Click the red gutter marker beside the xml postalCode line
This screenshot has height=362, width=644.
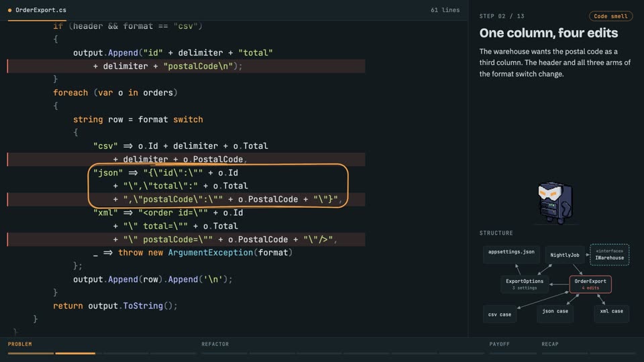click(x=7, y=239)
